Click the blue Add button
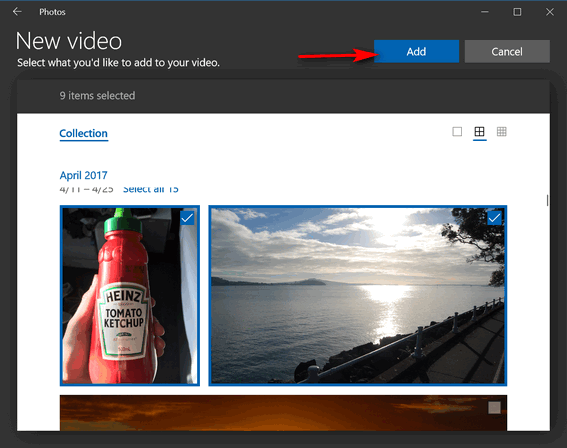The height and width of the screenshot is (448, 567). tap(416, 51)
